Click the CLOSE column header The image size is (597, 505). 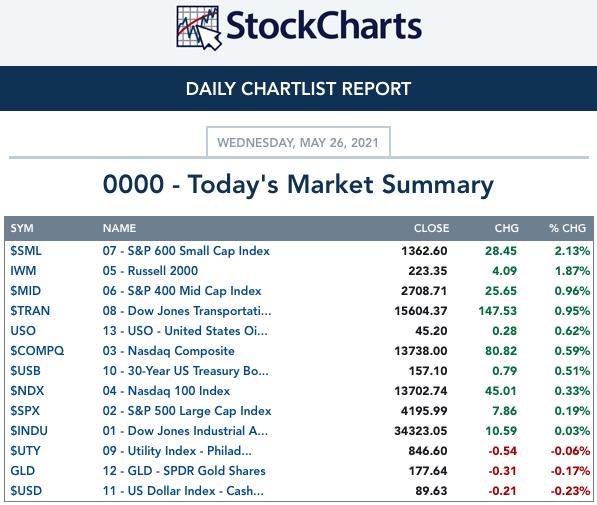pos(431,228)
